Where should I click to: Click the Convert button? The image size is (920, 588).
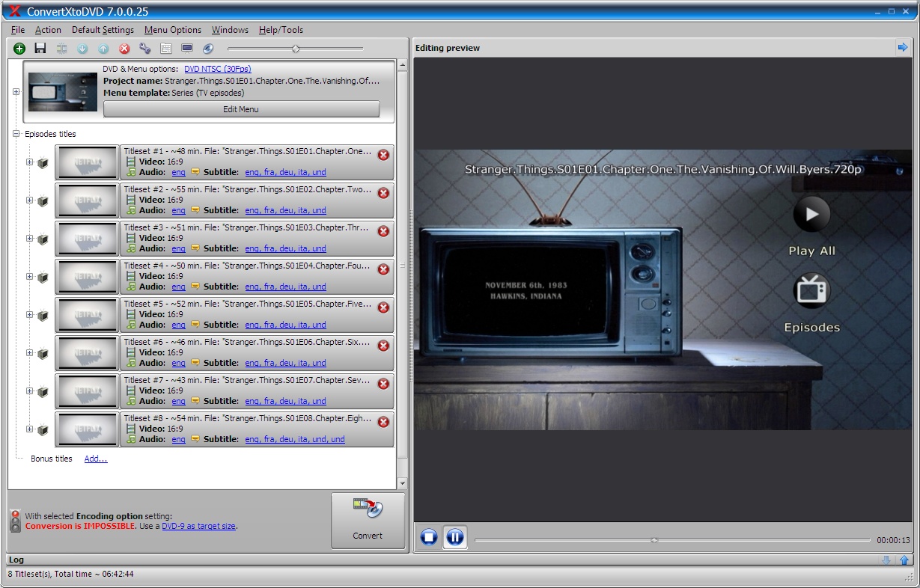coord(368,521)
